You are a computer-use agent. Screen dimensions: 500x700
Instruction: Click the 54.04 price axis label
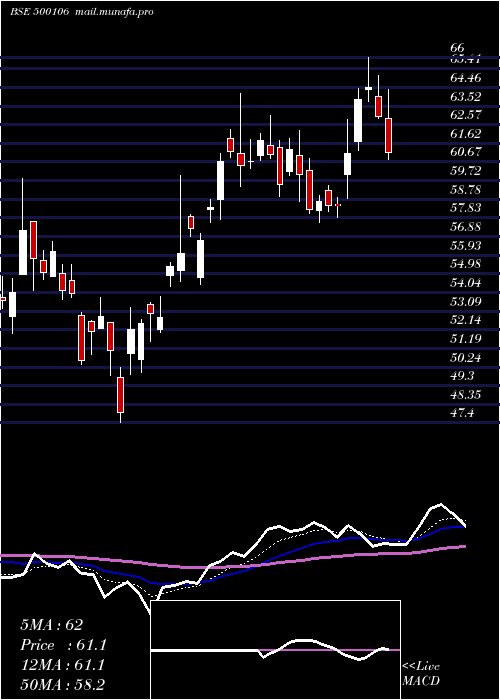click(x=466, y=282)
